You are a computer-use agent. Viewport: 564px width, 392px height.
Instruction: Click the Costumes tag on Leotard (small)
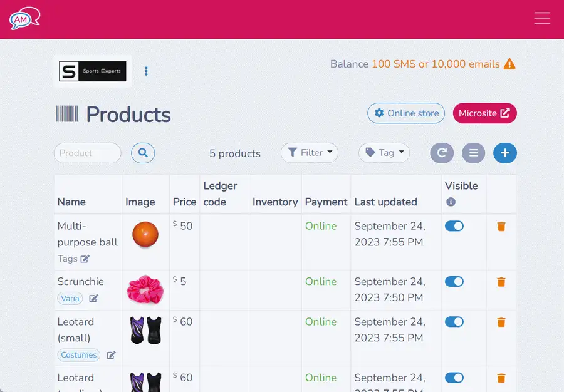tap(79, 355)
